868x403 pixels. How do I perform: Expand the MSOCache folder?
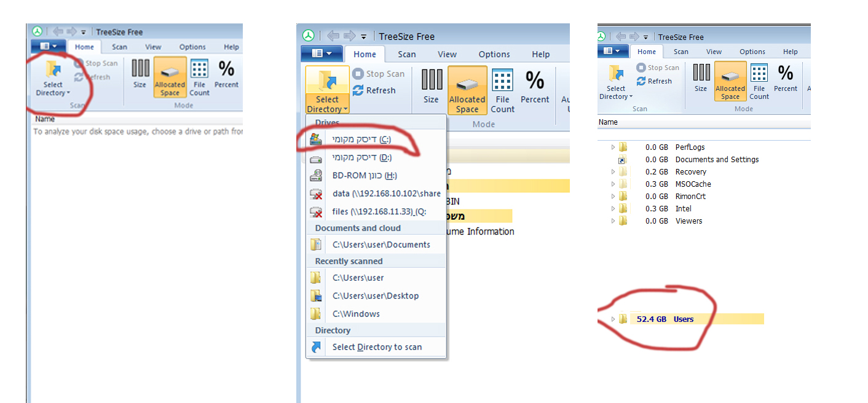click(x=613, y=184)
